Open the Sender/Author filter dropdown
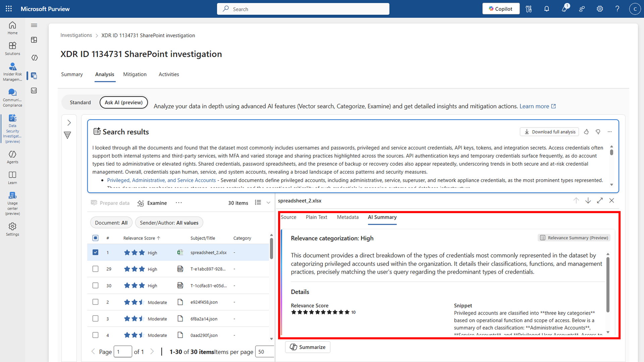Screen dimensions: 644x362 click(x=169, y=223)
